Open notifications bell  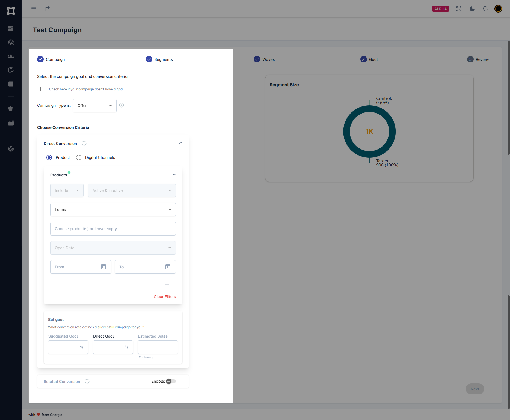click(x=485, y=9)
